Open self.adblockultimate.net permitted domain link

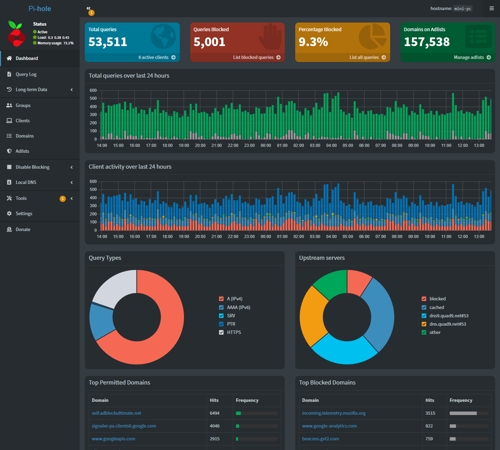116,413
